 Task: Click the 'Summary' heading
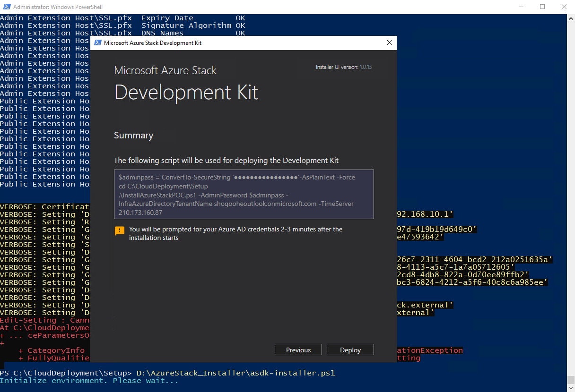(x=134, y=135)
